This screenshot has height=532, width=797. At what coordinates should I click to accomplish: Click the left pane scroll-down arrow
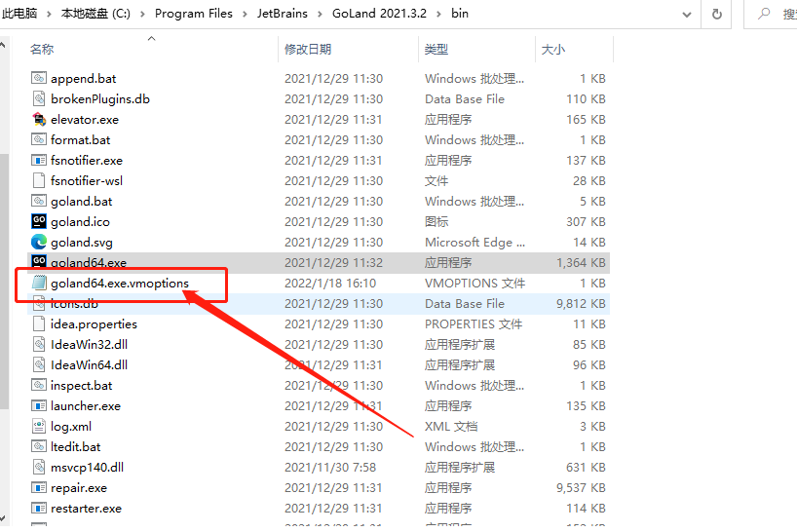(3, 518)
